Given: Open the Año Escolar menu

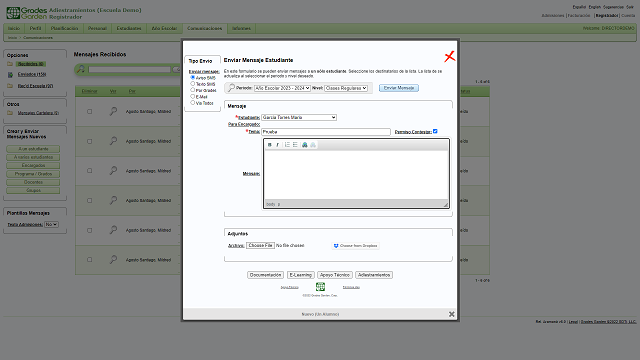Looking at the screenshot, I should click(164, 28).
